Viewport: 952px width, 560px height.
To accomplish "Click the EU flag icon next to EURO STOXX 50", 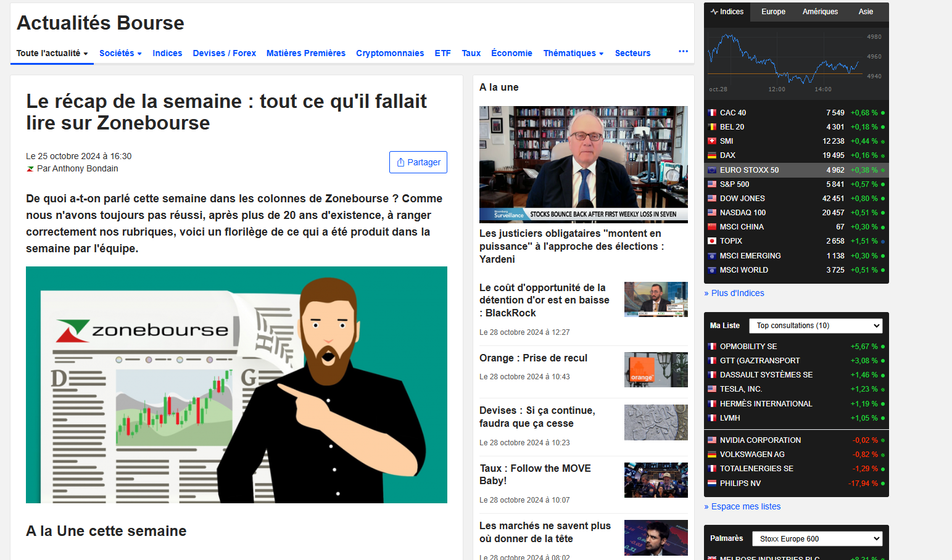I will (712, 170).
